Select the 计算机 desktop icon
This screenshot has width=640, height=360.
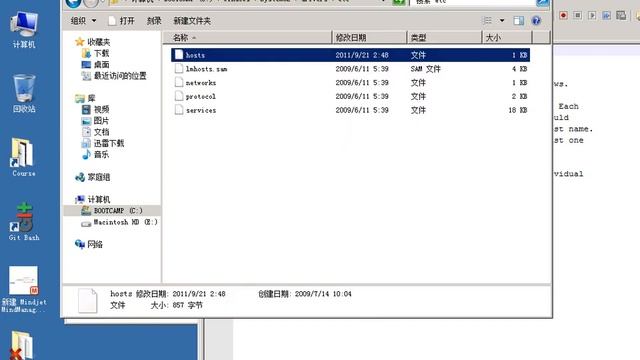coord(24,30)
